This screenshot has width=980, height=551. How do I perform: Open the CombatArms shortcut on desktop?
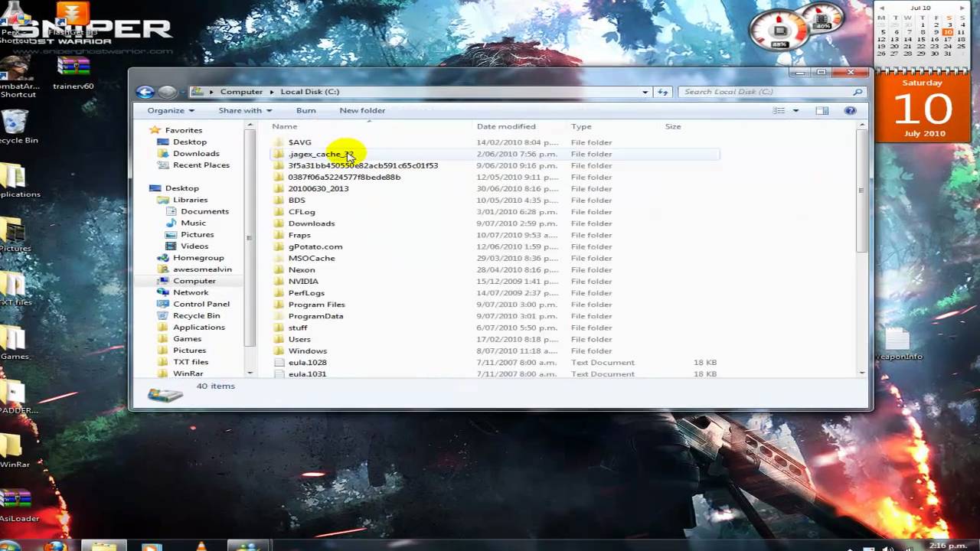[x=17, y=78]
